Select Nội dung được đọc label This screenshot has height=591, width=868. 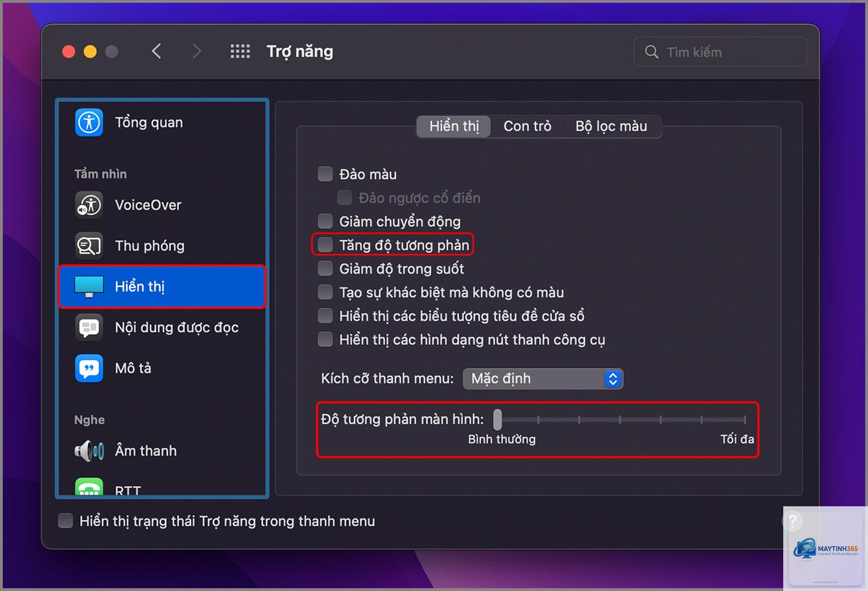pyautogui.click(x=177, y=327)
